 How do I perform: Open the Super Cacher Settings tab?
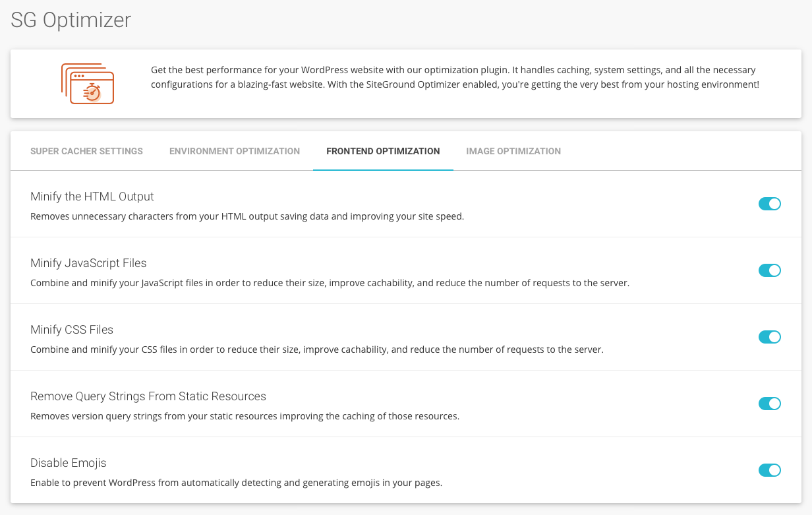tap(86, 151)
